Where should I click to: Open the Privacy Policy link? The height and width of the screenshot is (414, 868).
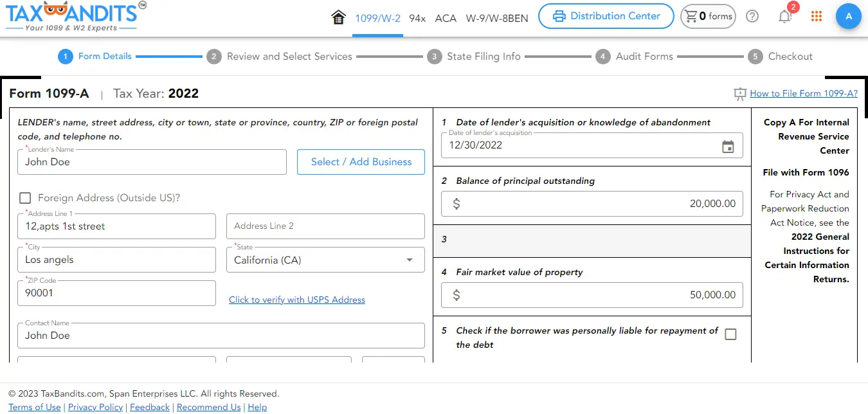click(x=95, y=407)
